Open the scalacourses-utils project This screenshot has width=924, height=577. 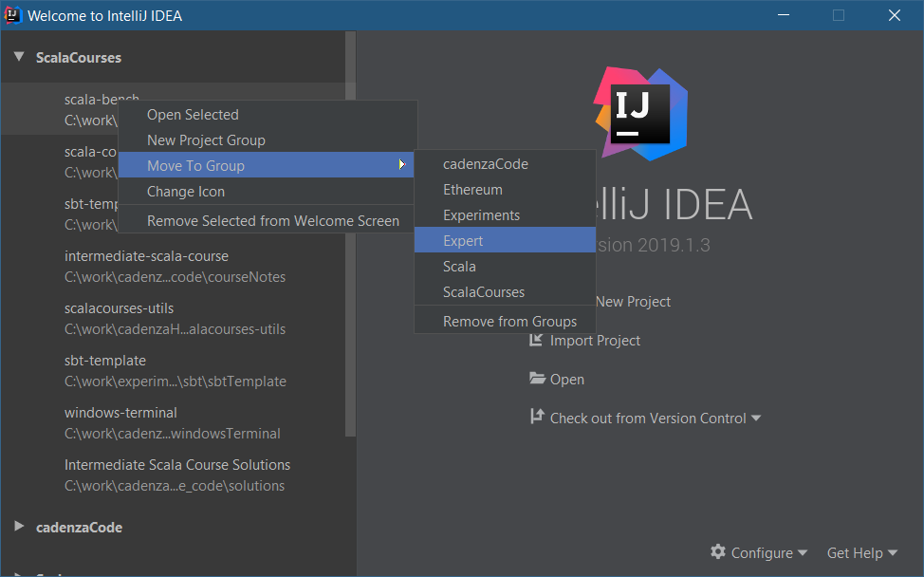point(175,318)
